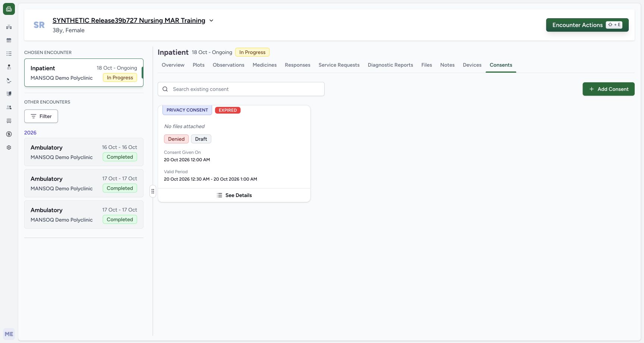Click the PRIVACY CONSENT label
644x343 pixels.
(187, 110)
